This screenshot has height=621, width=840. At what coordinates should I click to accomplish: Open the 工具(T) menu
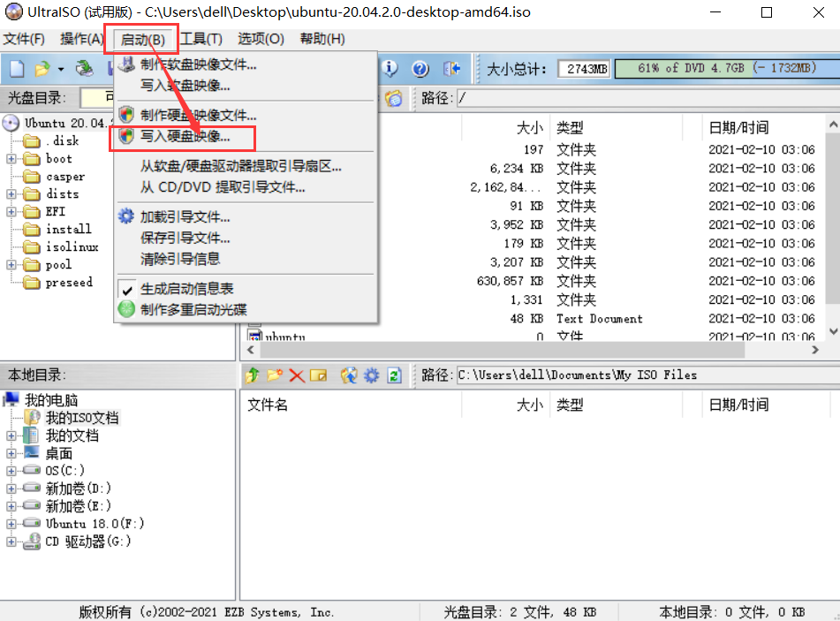point(201,39)
